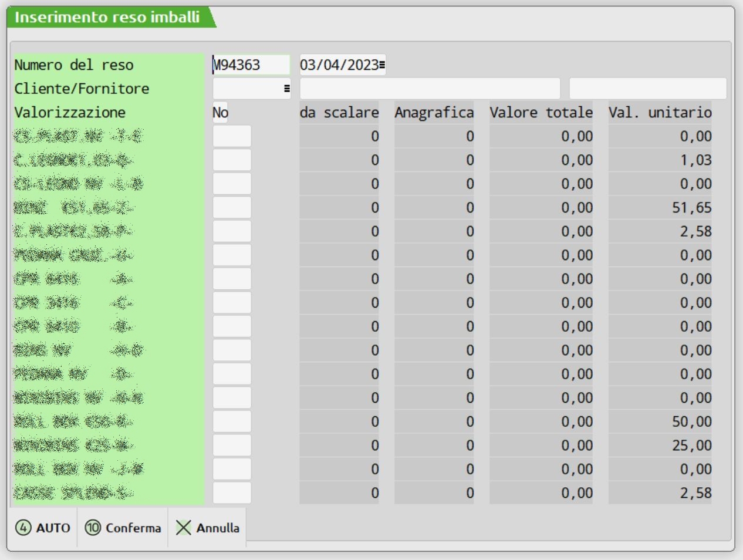Click quantity box in row with 51,65
743x560 pixels.
pos(232,208)
